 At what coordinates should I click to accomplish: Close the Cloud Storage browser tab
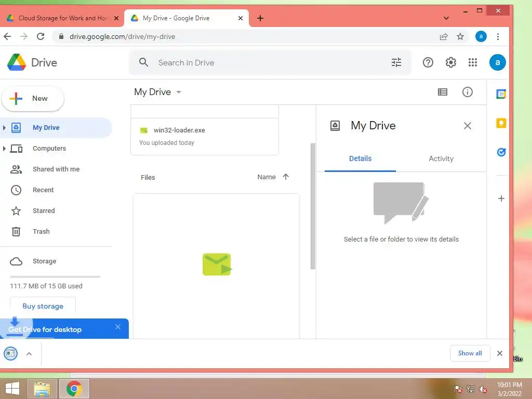(x=116, y=18)
